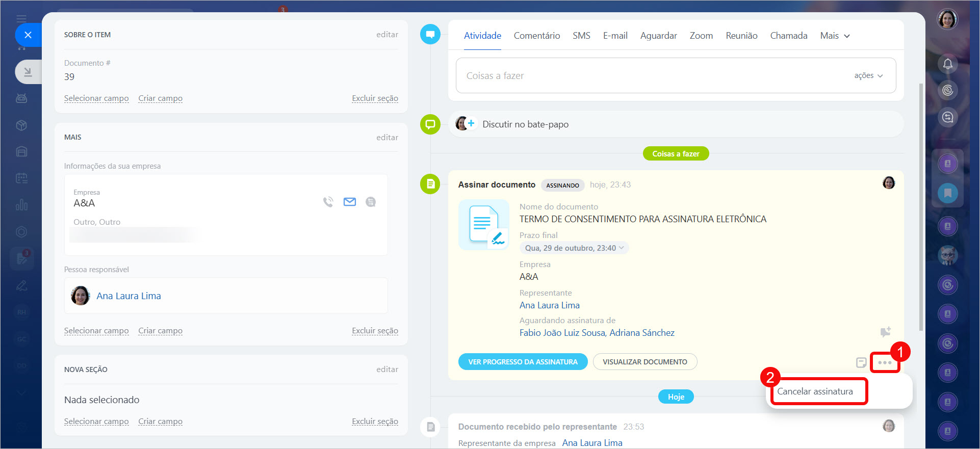Open the Chamada tab
Viewport: 980px width, 449px height.
[x=789, y=36]
